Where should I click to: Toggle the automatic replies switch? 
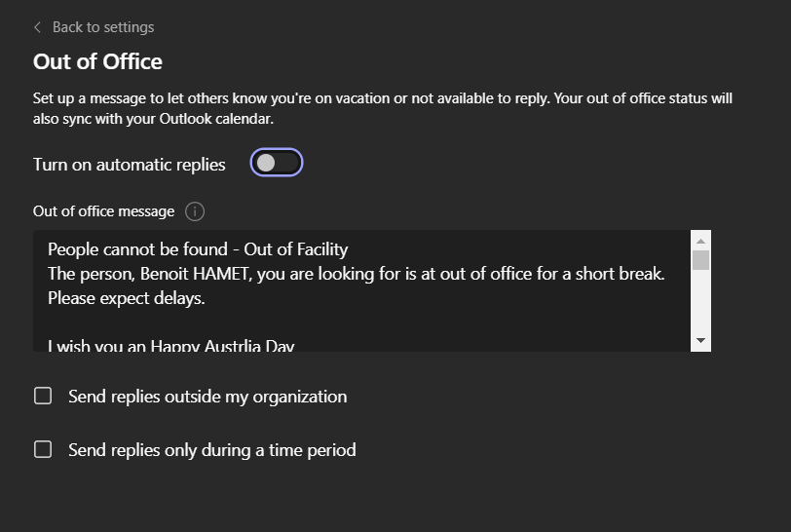(x=277, y=163)
